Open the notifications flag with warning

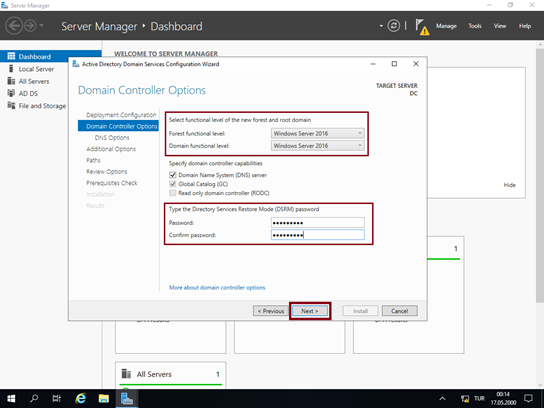[422, 27]
